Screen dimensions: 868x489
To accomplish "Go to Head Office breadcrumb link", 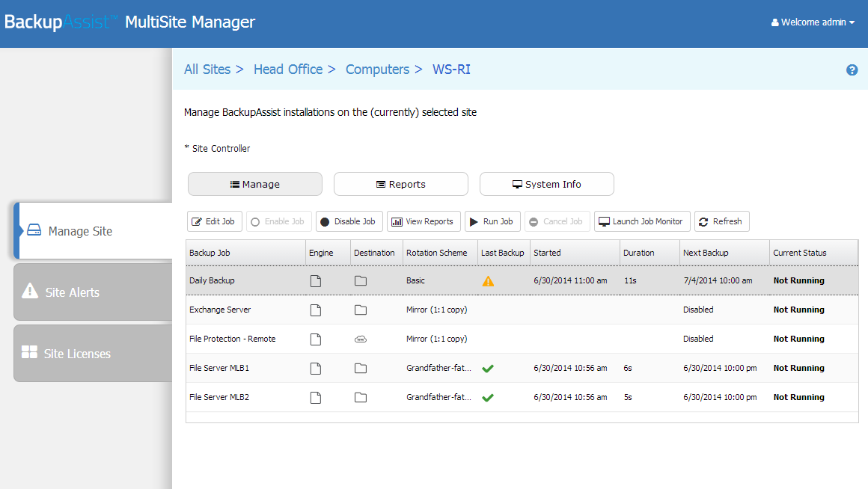I will point(288,69).
